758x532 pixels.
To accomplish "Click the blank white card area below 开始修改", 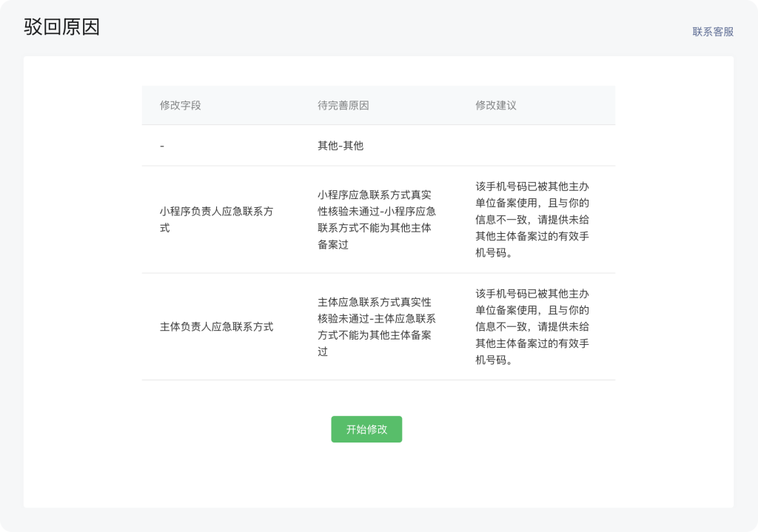I will (x=366, y=477).
